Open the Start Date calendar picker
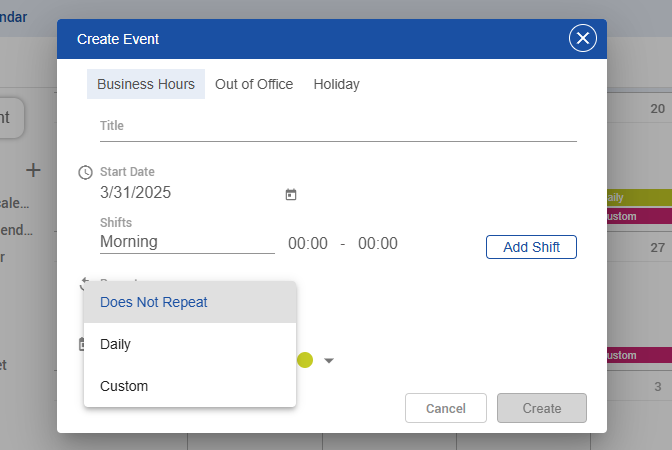Viewport: 672px width, 450px height. pos(291,194)
